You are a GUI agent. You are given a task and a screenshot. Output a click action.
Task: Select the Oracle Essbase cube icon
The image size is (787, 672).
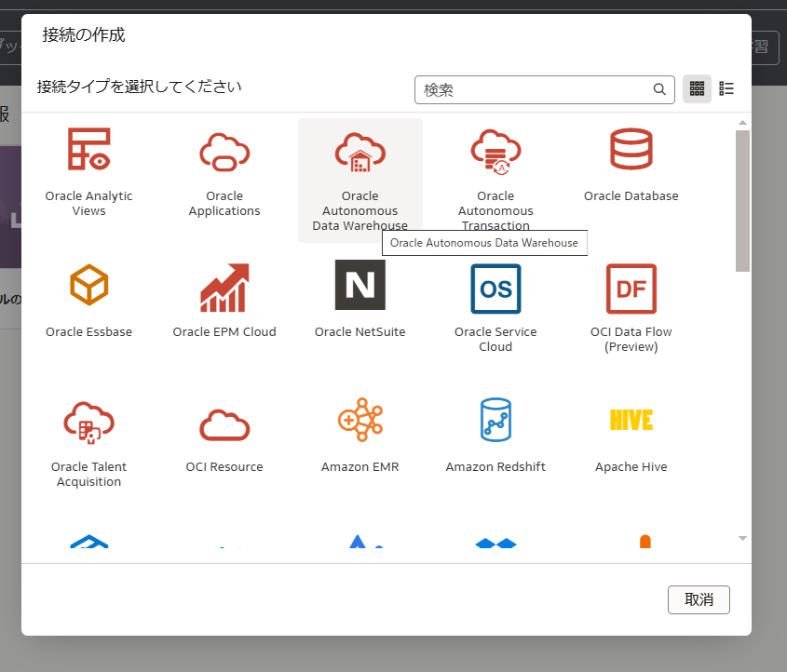88,285
